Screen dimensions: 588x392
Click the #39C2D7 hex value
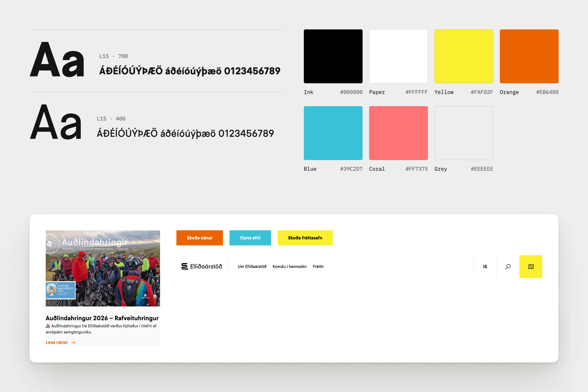pos(351,169)
